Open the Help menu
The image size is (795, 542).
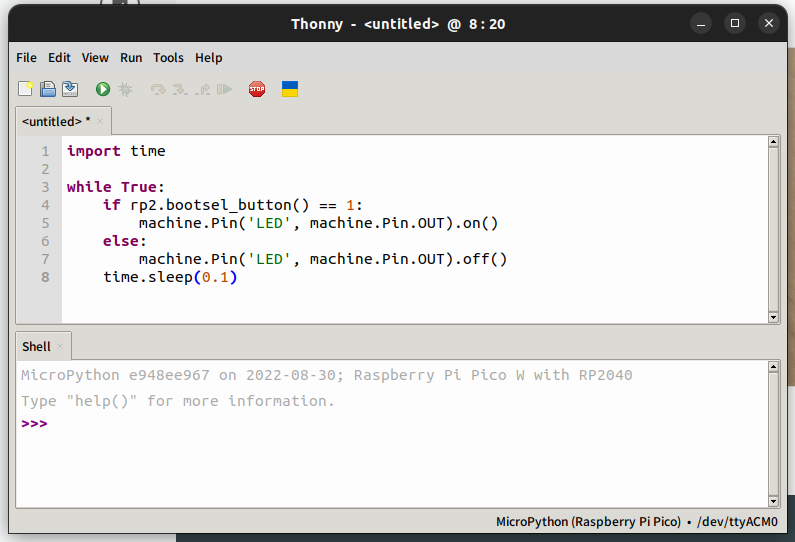tap(208, 58)
